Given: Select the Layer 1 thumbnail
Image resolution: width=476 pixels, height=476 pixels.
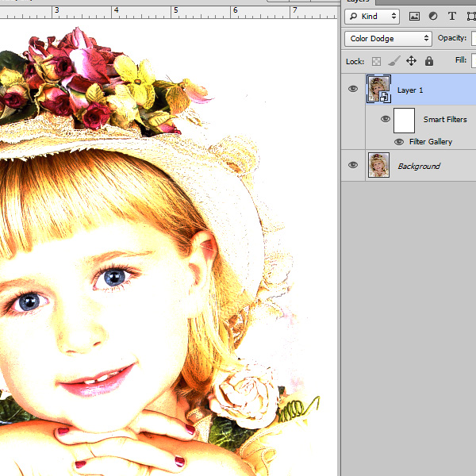Looking at the screenshot, I should [x=378, y=89].
